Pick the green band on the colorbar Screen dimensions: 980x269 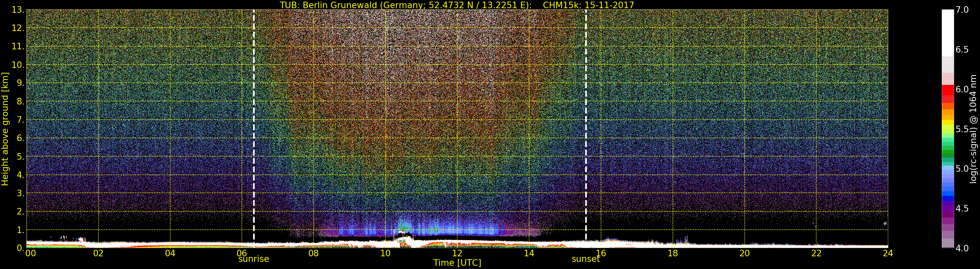click(948, 152)
